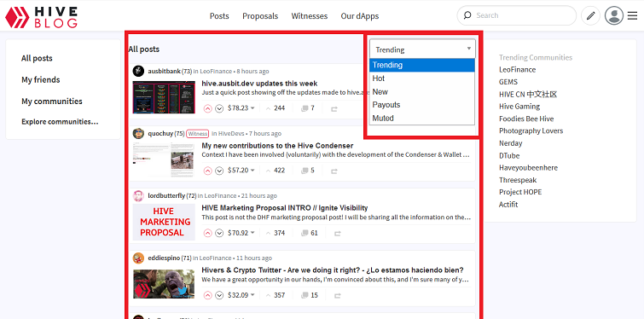Select Muted in the sort list
The image size is (644, 319).
(422, 119)
